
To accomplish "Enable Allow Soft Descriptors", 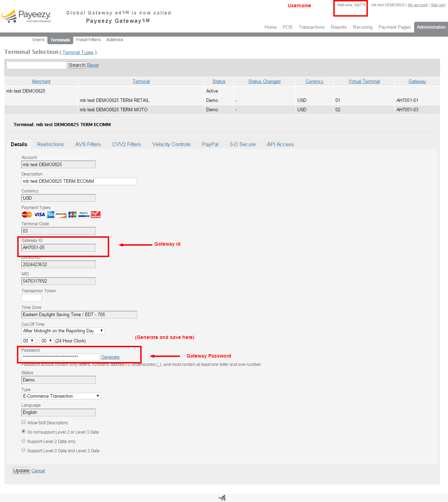I will (x=23, y=422).
